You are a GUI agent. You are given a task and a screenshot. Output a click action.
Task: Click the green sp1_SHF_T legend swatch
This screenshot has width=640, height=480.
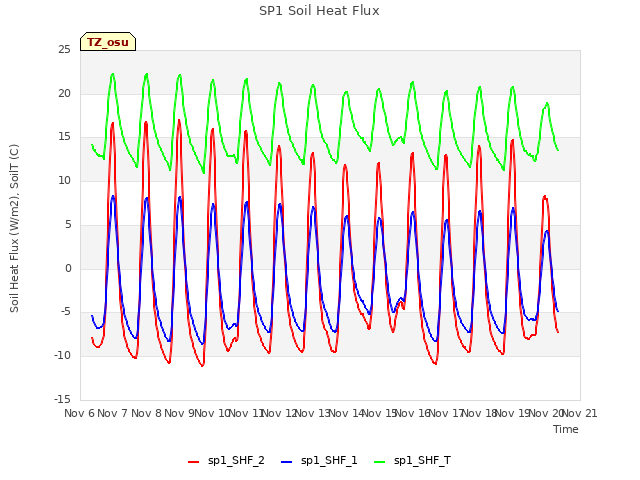coord(380,462)
